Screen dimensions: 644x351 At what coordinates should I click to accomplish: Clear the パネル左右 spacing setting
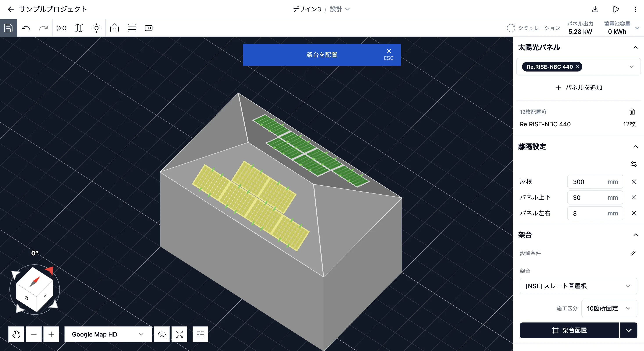pos(633,213)
